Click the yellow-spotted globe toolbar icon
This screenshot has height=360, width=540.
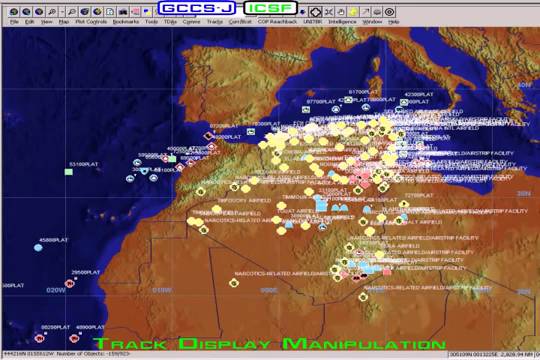[97, 12]
